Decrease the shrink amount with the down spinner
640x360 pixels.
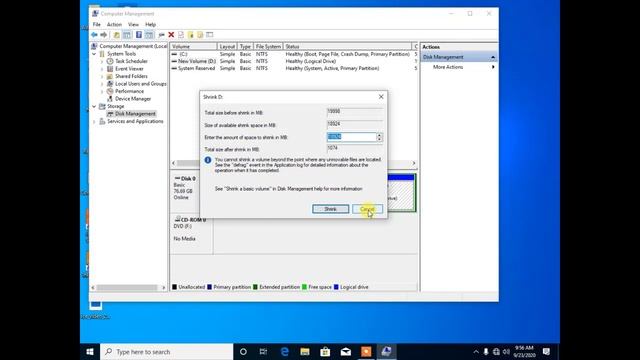(380, 140)
